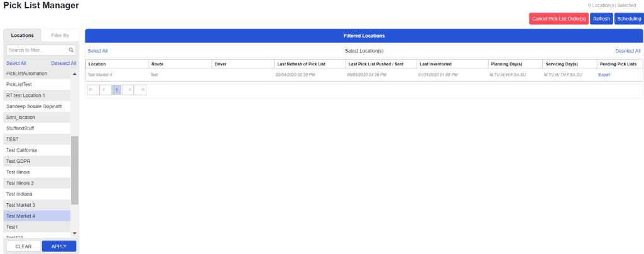Go to last page of grid

click(141, 90)
